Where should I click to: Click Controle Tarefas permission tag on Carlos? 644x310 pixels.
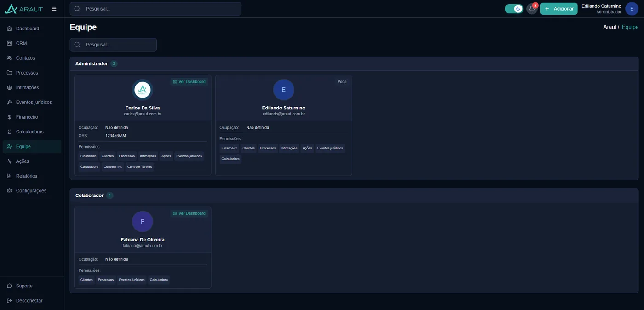click(139, 167)
